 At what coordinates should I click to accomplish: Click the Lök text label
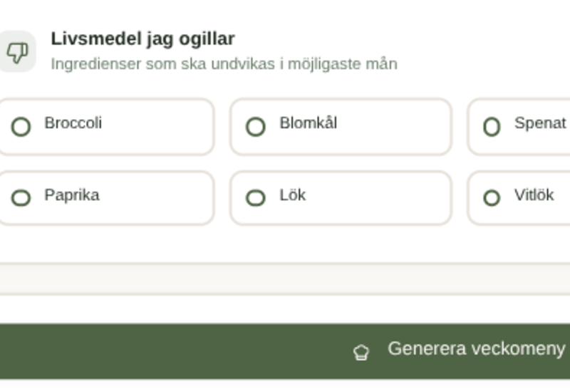point(292,195)
